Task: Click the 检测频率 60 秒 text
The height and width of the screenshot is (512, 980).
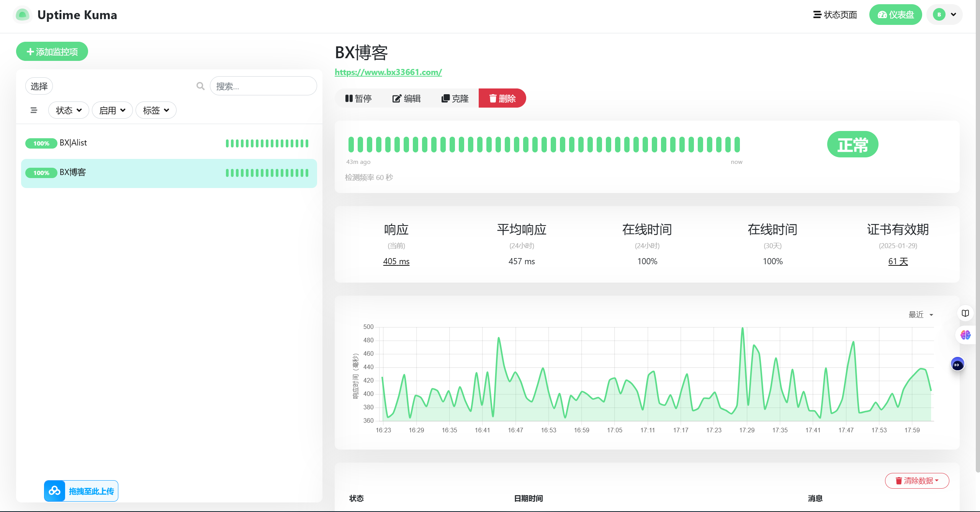Action: click(x=369, y=178)
